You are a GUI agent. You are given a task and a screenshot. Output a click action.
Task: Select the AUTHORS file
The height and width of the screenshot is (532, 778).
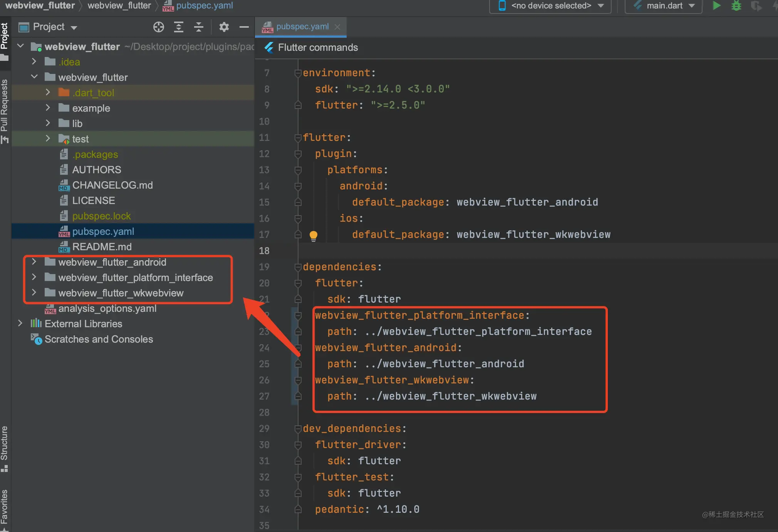(x=96, y=170)
